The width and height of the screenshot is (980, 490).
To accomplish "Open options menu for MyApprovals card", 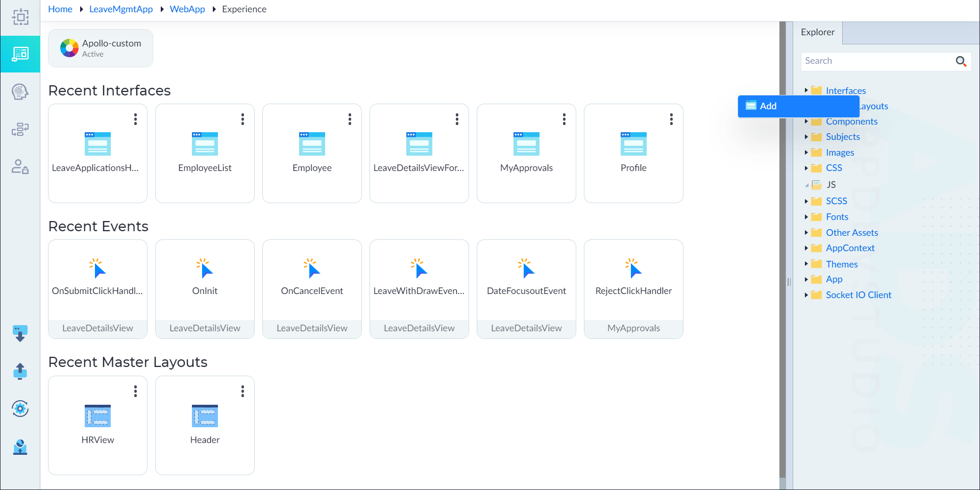I will 564,119.
